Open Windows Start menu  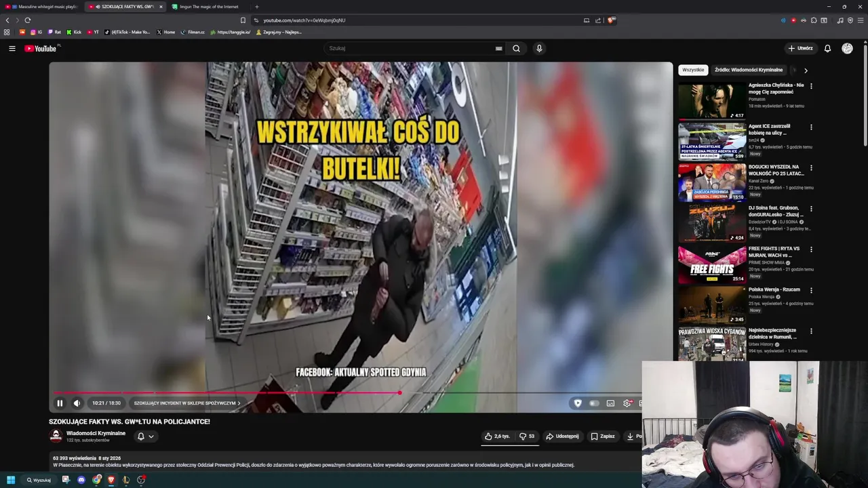click(x=11, y=480)
